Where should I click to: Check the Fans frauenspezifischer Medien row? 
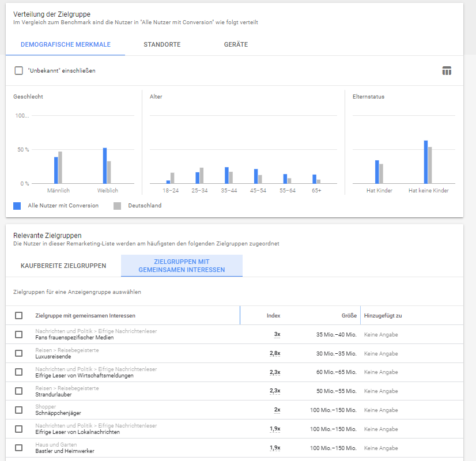tap(19, 334)
